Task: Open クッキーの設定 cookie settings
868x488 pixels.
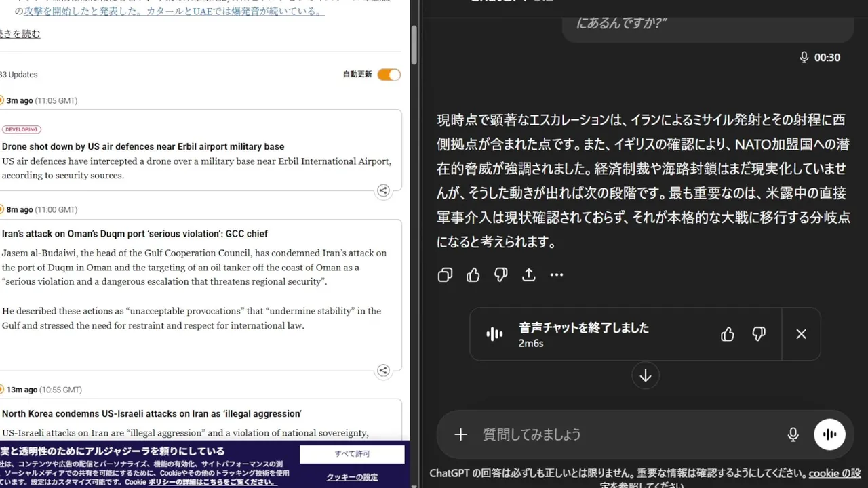Action: (352, 477)
